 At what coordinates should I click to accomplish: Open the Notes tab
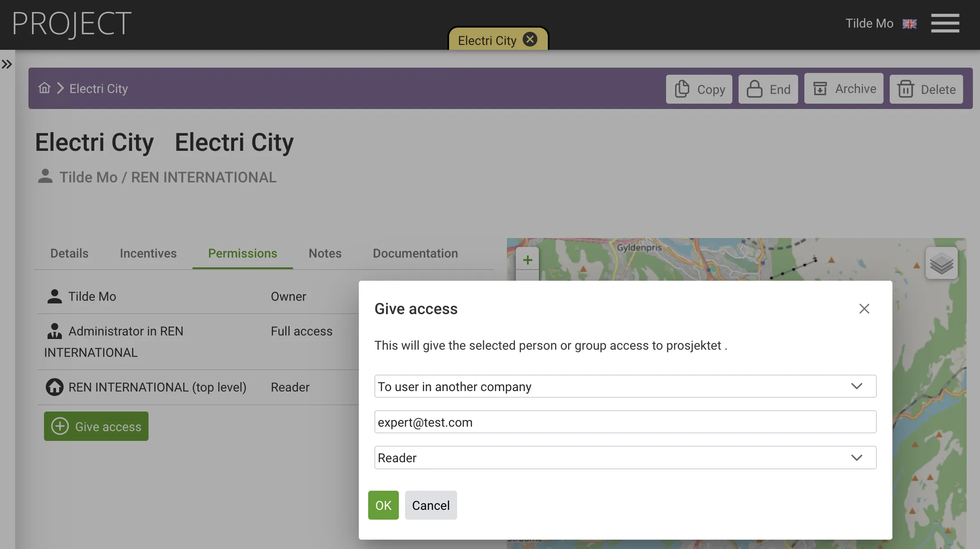point(325,253)
